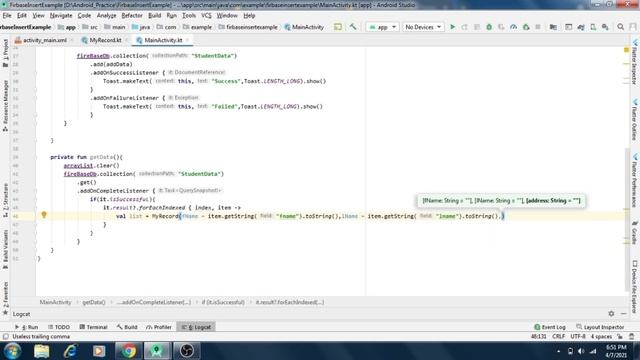
Task: Click the Make Project hammer icon
Action: tap(353, 27)
